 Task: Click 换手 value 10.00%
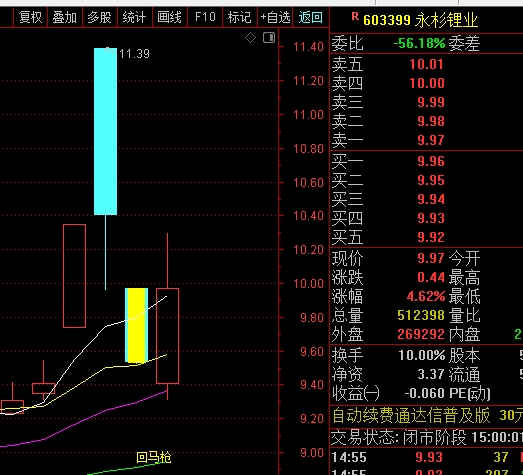[422, 355]
